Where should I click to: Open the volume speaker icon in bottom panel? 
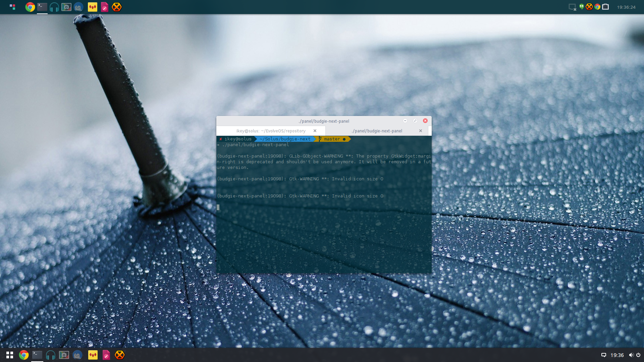tap(631, 355)
